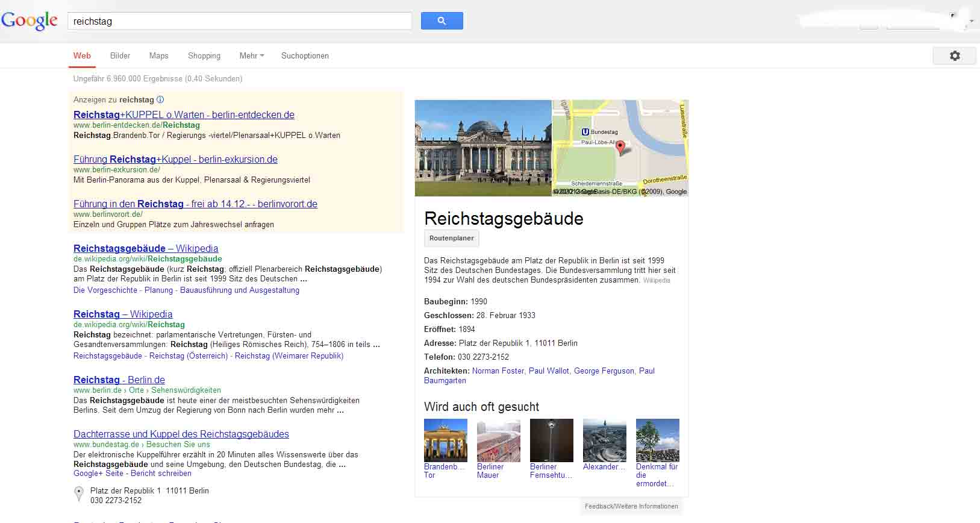The height and width of the screenshot is (523, 980).
Task: Open the map thumbnail of Reichstag location
Action: 620,148
